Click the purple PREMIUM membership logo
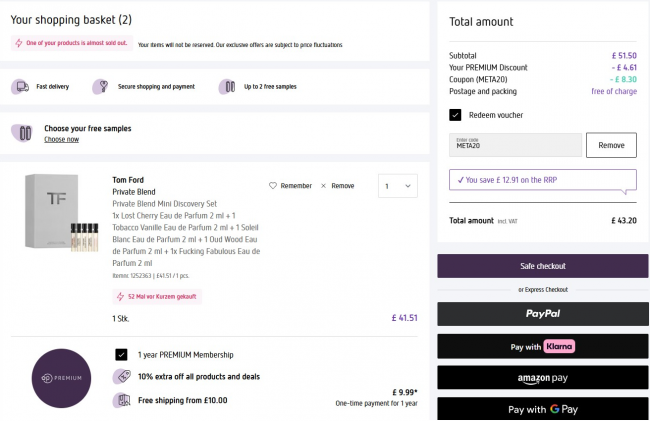 pos(62,379)
